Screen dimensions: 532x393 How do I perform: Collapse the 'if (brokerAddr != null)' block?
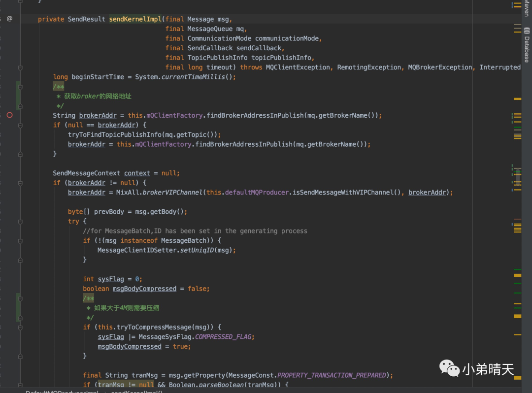pyautogui.click(x=20, y=183)
